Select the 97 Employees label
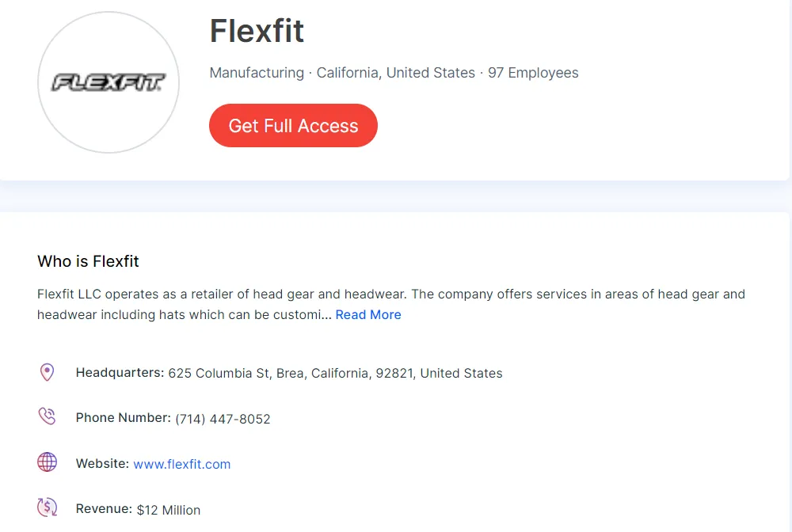 (x=534, y=72)
